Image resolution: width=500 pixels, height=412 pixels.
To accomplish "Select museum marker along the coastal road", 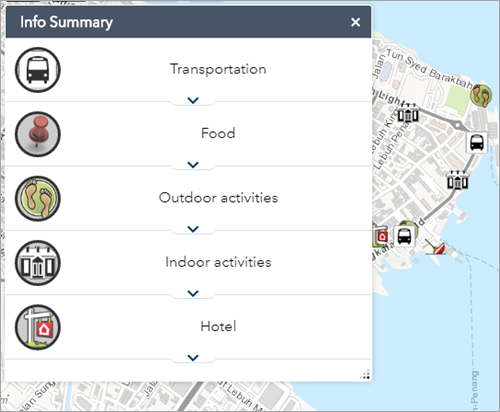I will click(457, 180).
